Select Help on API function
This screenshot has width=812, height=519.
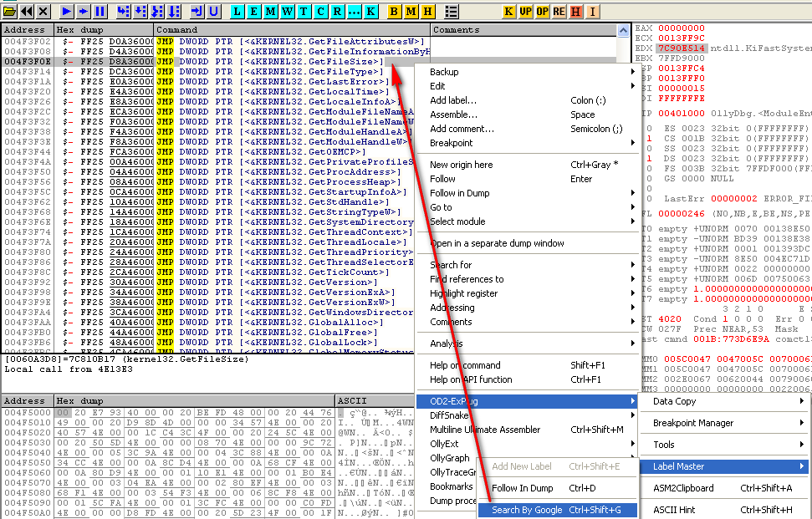click(527, 379)
